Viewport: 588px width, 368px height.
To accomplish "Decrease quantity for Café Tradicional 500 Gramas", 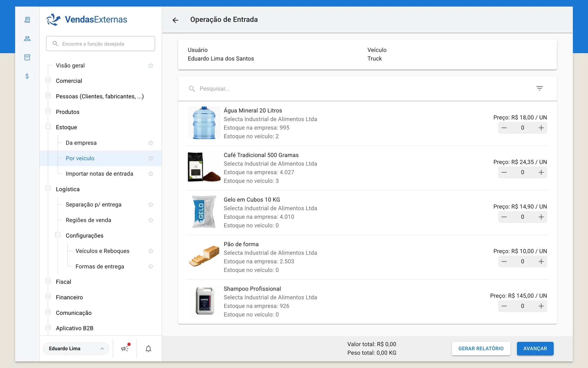I will [x=504, y=172].
